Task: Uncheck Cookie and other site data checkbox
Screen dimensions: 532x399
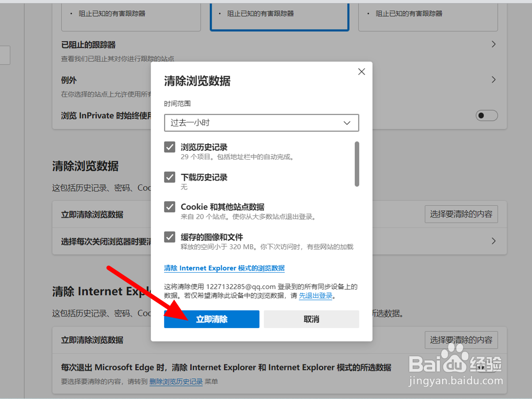Action: point(170,207)
